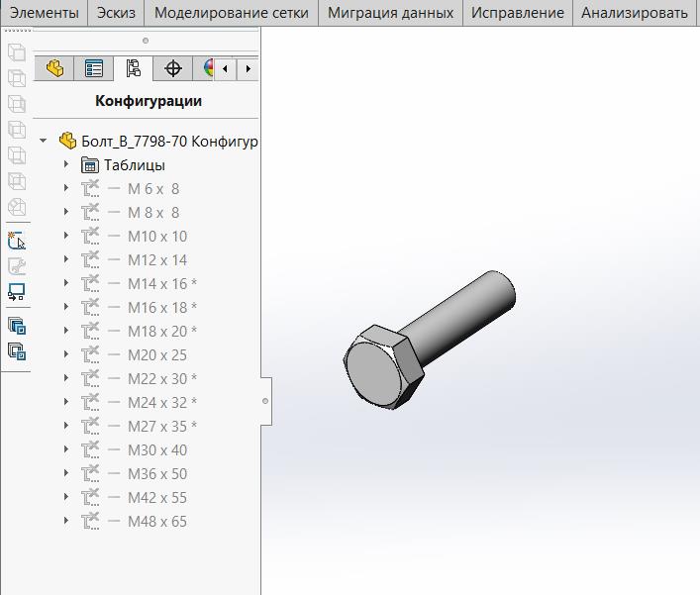Open the DisplayManager color sphere tab
This screenshot has width=700, height=595.
pyautogui.click(x=208, y=68)
